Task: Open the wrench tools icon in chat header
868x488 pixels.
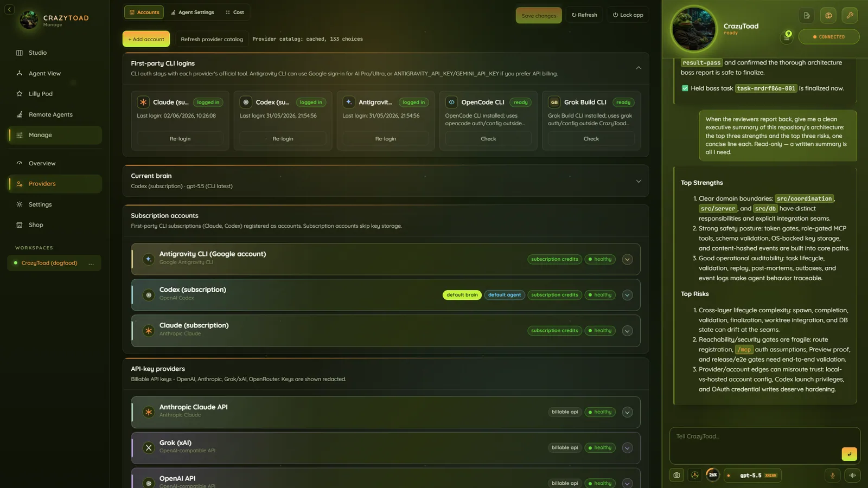Action: (x=850, y=16)
